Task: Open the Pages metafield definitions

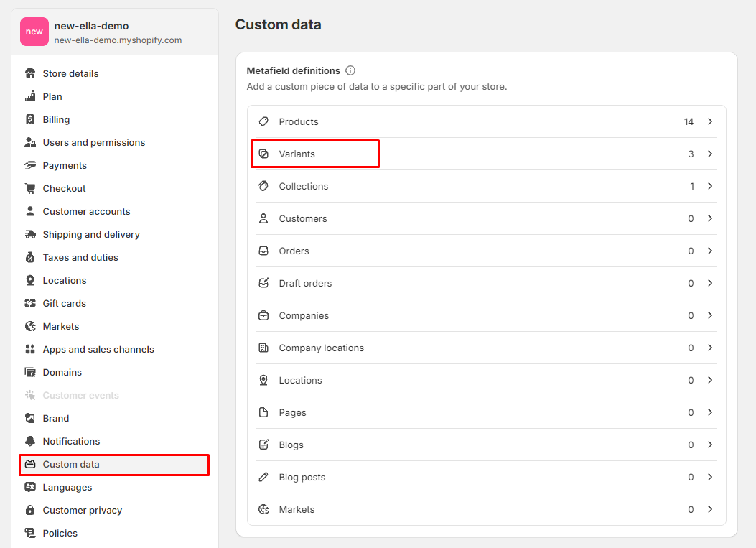Action: point(292,412)
